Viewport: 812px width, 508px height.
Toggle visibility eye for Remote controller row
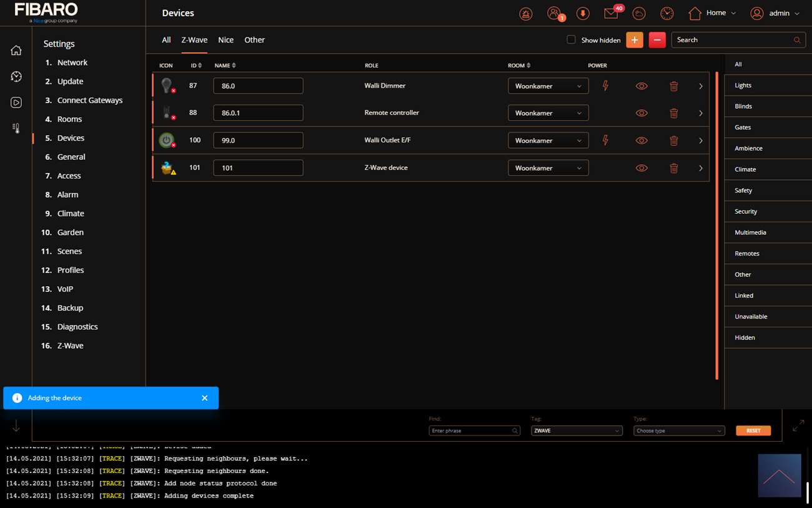(x=641, y=113)
